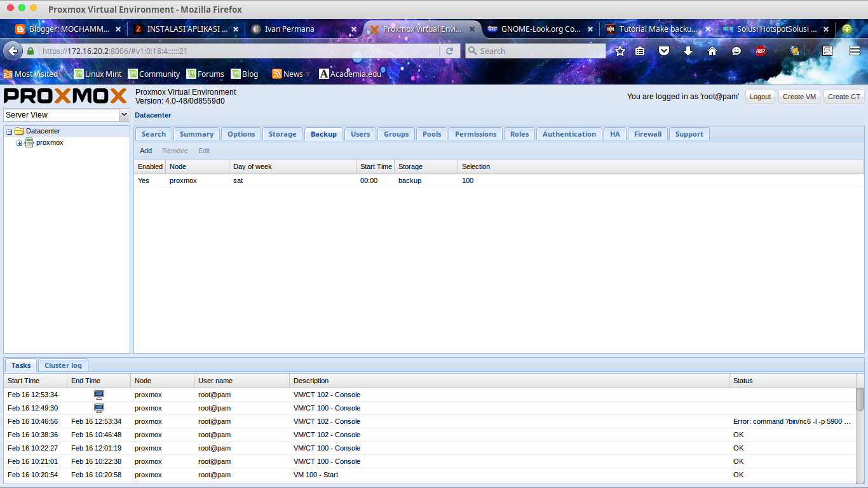
Task: Click the red ABP Adblock Plus icon
Action: click(x=761, y=51)
